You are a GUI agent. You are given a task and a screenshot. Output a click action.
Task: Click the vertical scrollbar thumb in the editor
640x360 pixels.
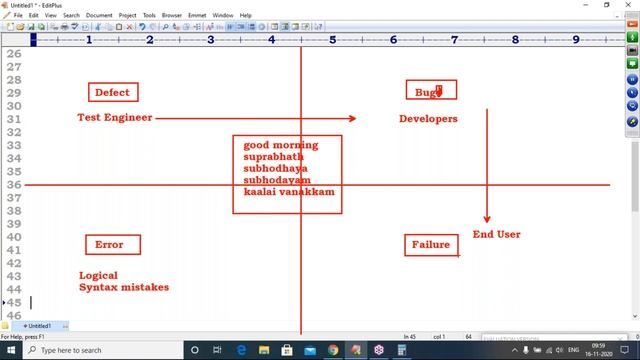click(x=636, y=176)
